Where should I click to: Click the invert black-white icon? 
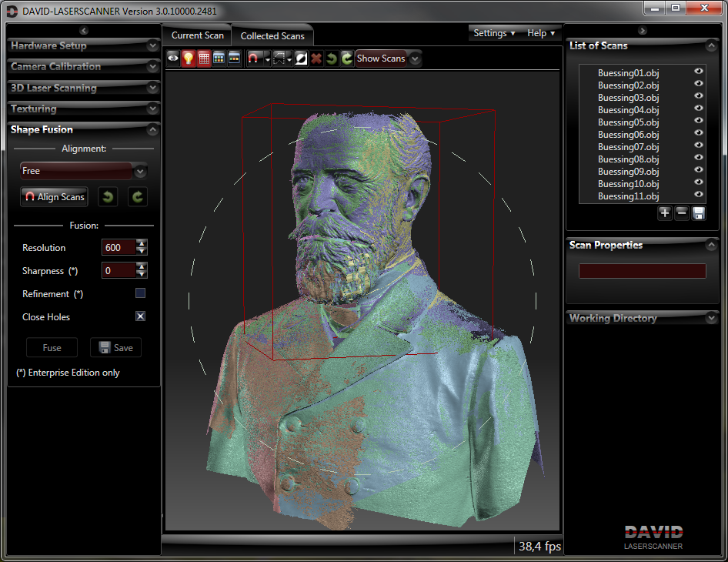coord(301,59)
